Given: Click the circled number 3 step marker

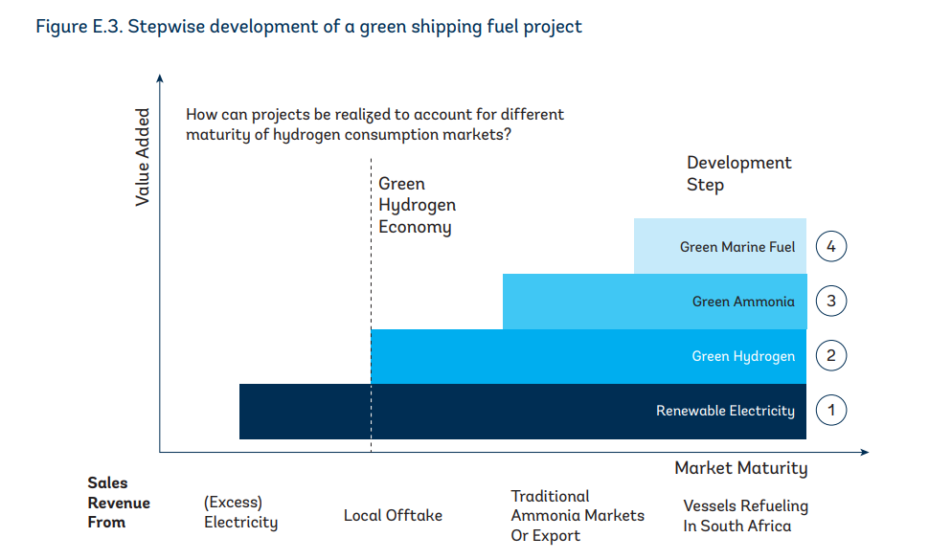Looking at the screenshot, I should [x=831, y=302].
